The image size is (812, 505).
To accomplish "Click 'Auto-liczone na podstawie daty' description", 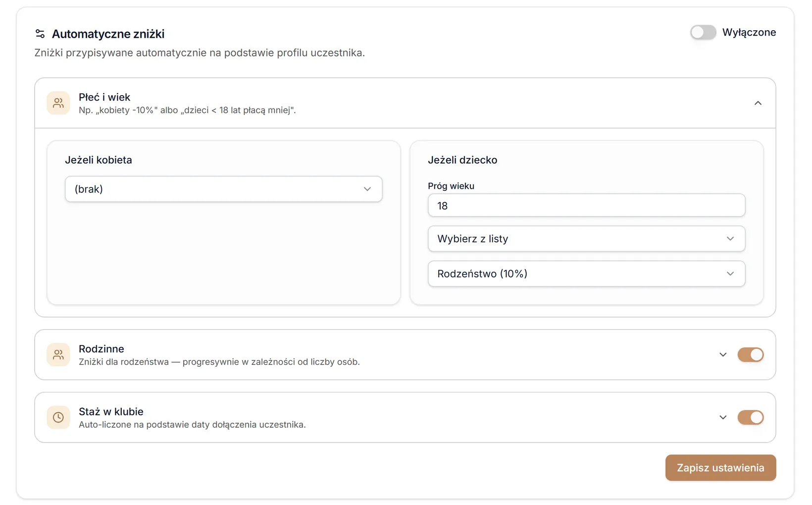I will (x=192, y=424).
